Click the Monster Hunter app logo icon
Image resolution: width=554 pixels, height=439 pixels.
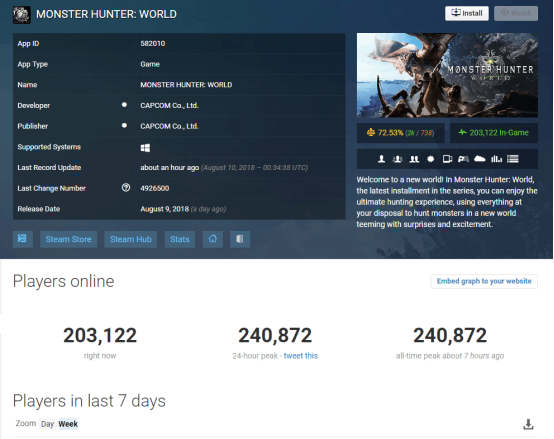tap(22, 15)
